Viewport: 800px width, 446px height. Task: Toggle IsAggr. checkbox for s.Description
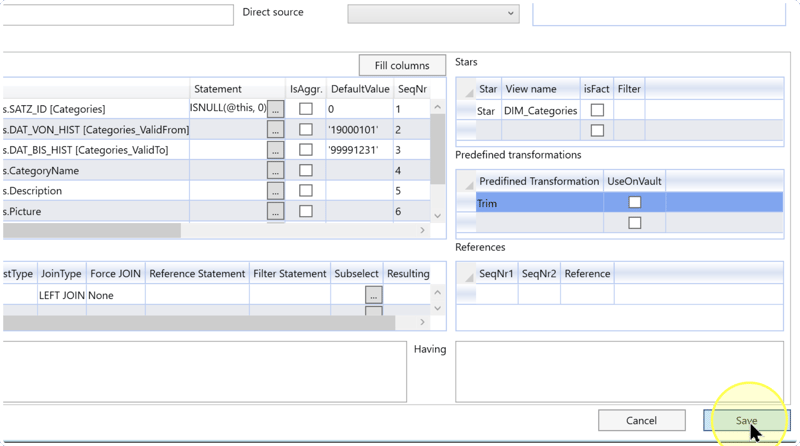(306, 191)
